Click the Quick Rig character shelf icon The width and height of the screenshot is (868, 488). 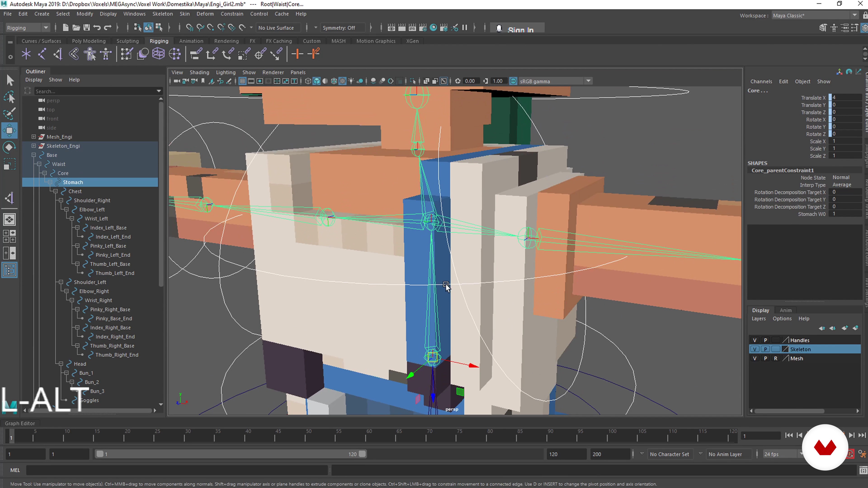point(90,54)
